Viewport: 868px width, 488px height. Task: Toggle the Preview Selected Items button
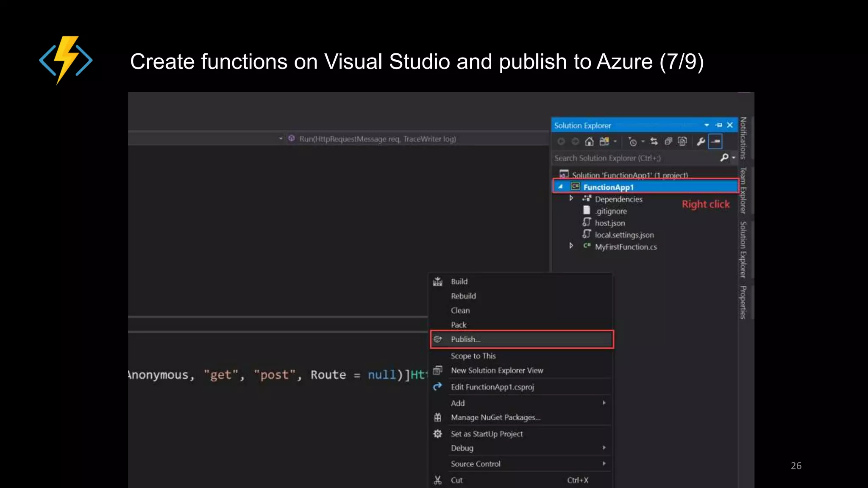715,141
